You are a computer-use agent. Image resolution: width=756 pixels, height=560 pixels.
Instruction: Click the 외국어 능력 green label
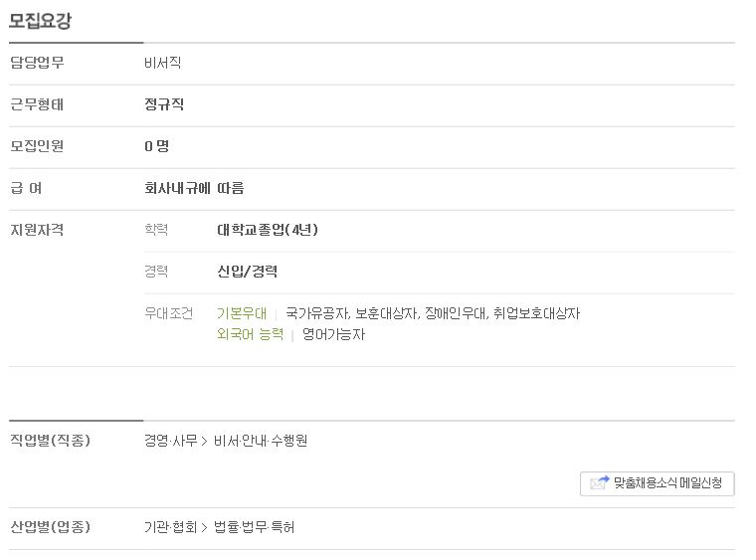[x=250, y=334]
